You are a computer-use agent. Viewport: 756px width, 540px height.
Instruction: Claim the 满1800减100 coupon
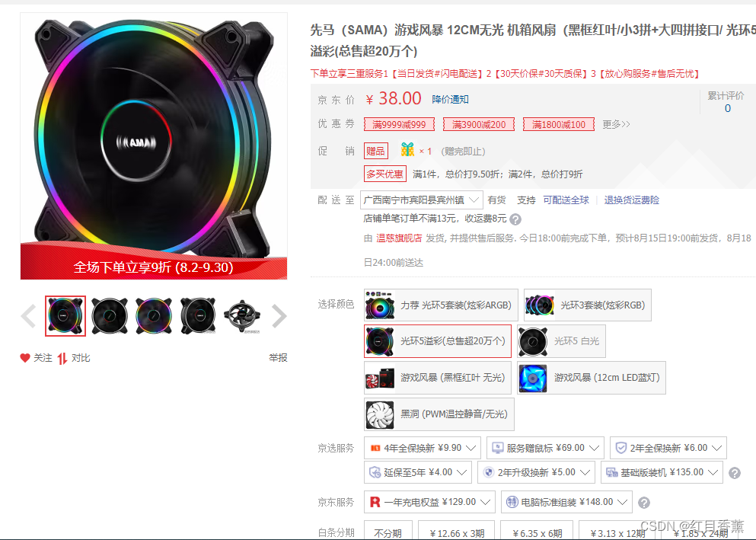click(558, 124)
